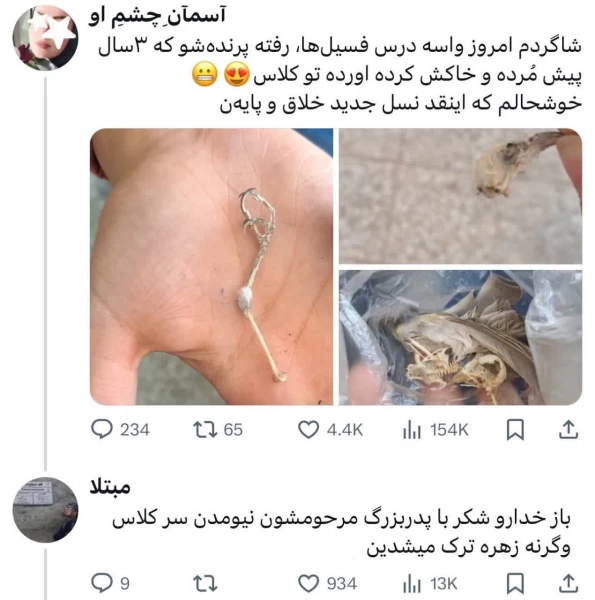595x600 pixels.
Task: Bookmark the main tweet
Action: [515, 430]
